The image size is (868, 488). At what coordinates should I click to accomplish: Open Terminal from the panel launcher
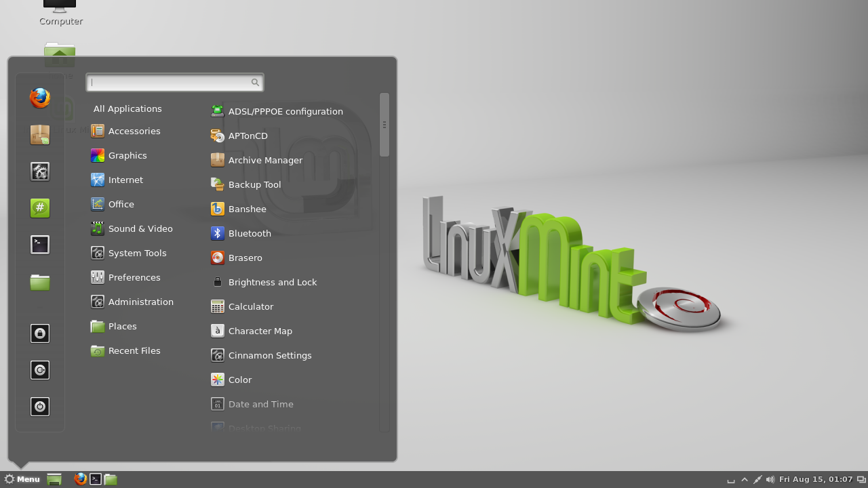point(96,479)
